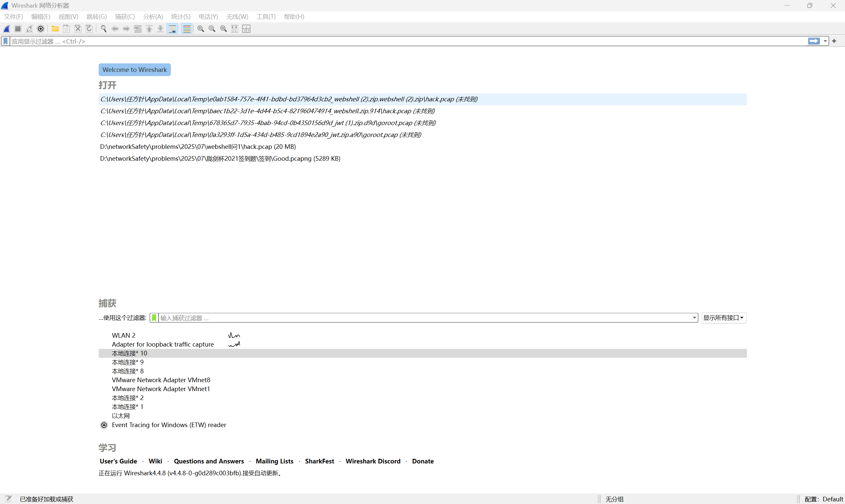Open the display filter history dropdown

(x=825, y=41)
